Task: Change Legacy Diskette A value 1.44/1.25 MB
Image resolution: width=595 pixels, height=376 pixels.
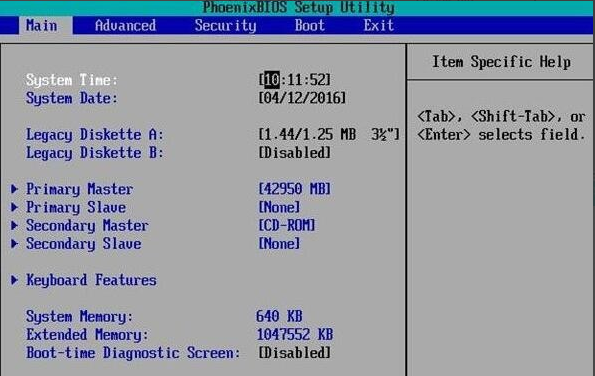Action: (329, 134)
